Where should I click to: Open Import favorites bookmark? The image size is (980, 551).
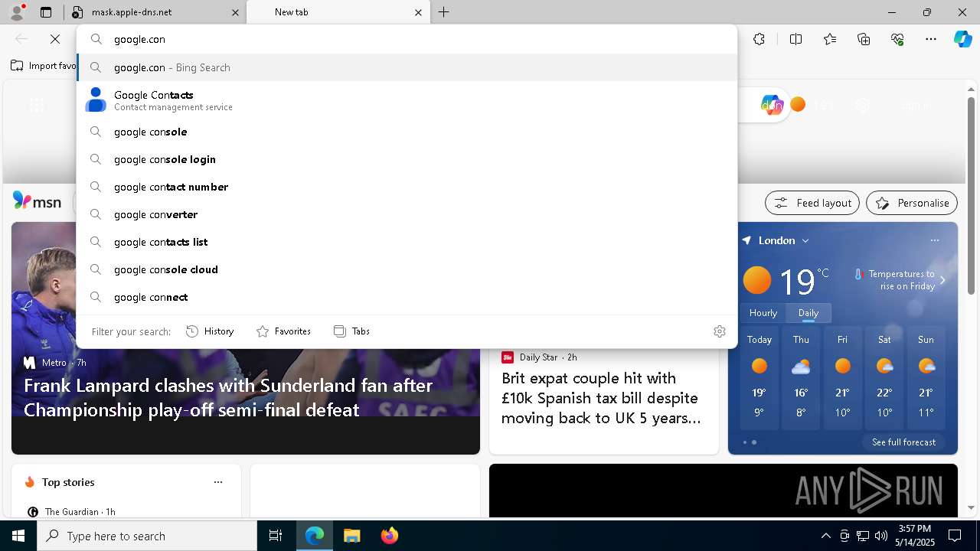(x=44, y=66)
